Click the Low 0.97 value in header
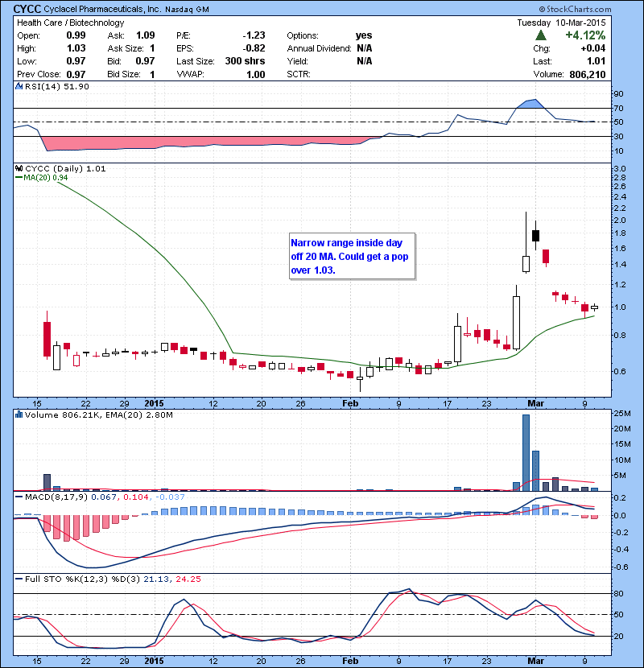644x668 pixels. click(x=76, y=61)
